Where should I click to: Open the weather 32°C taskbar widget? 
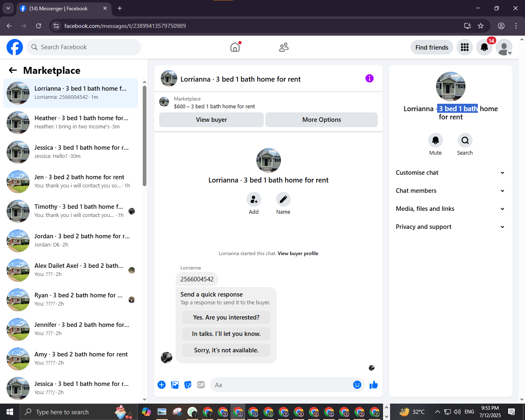click(x=412, y=412)
